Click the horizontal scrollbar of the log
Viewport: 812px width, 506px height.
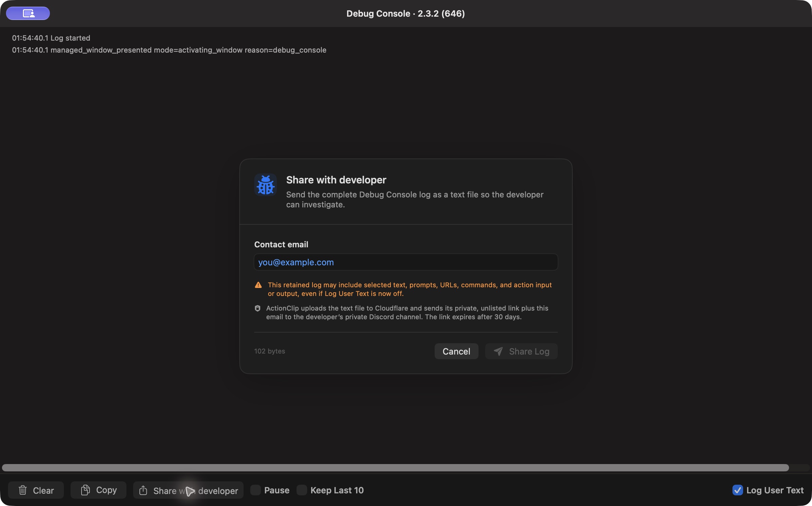pyautogui.click(x=395, y=468)
